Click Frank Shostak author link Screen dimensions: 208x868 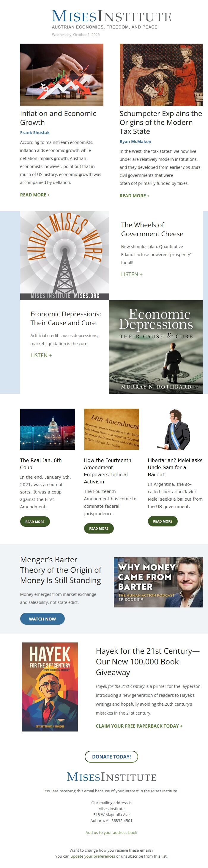click(x=35, y=133)
